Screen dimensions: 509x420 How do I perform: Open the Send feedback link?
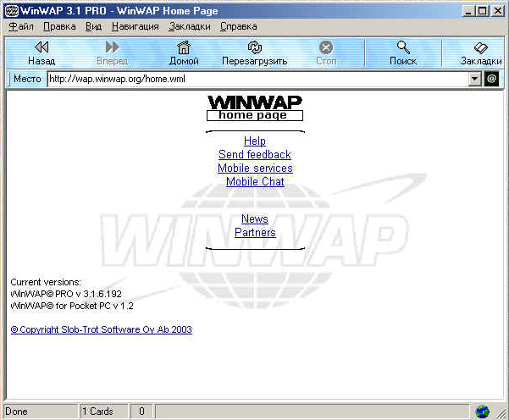click(255, 154)
